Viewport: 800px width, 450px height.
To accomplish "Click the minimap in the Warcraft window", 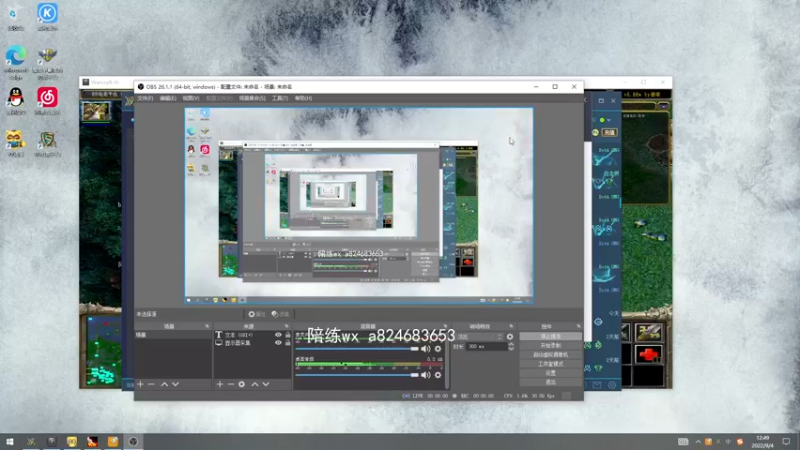I will click(104, 351).
